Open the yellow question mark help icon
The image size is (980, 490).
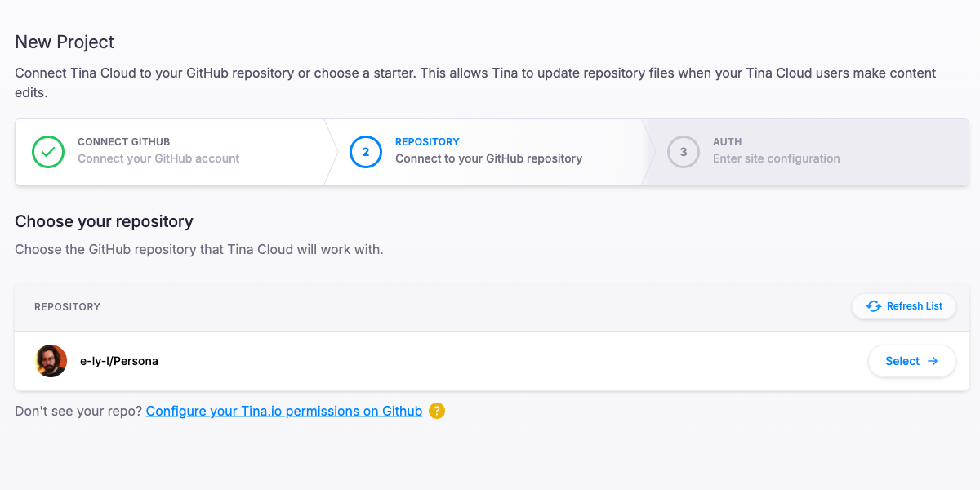coord(437,411)
